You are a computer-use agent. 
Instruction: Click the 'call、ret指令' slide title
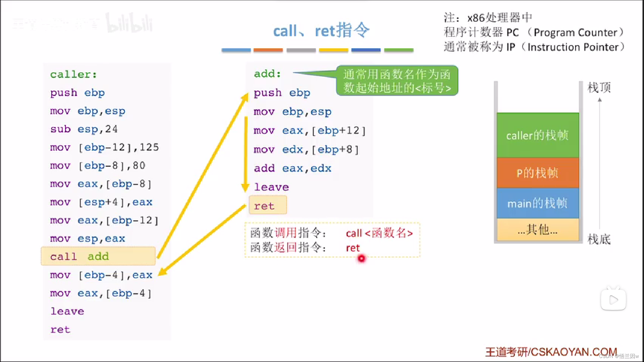click(x=321, y=31)
